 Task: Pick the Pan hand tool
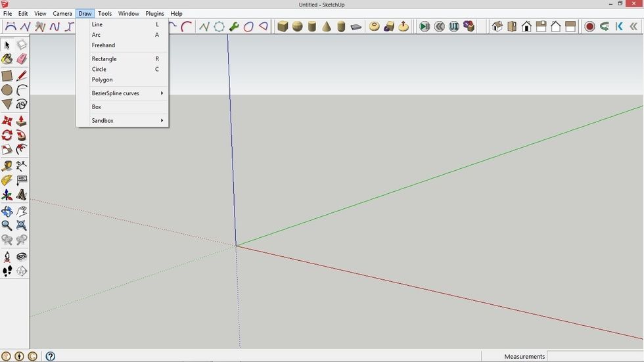(x=21, y=212)
